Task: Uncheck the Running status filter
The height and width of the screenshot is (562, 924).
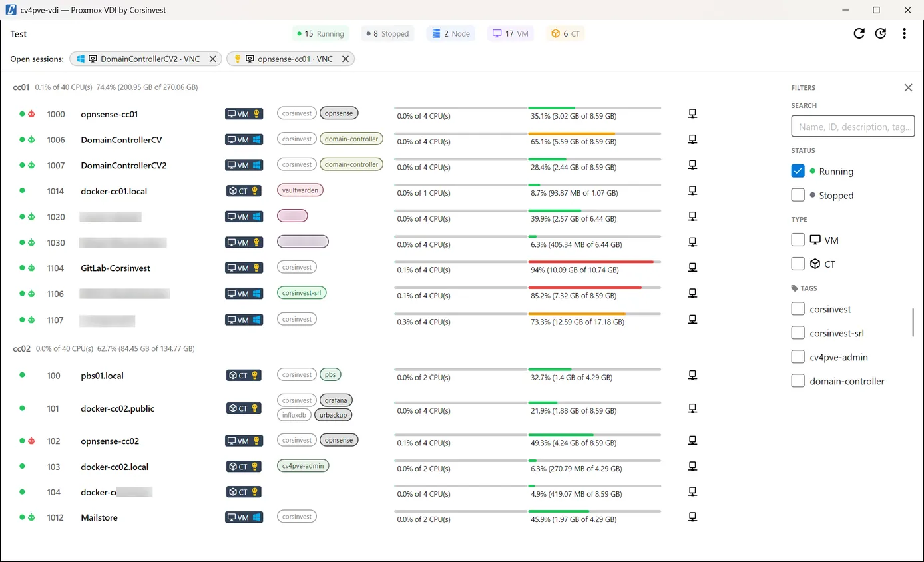Action: pyautogui.click(x=798, y=171)
